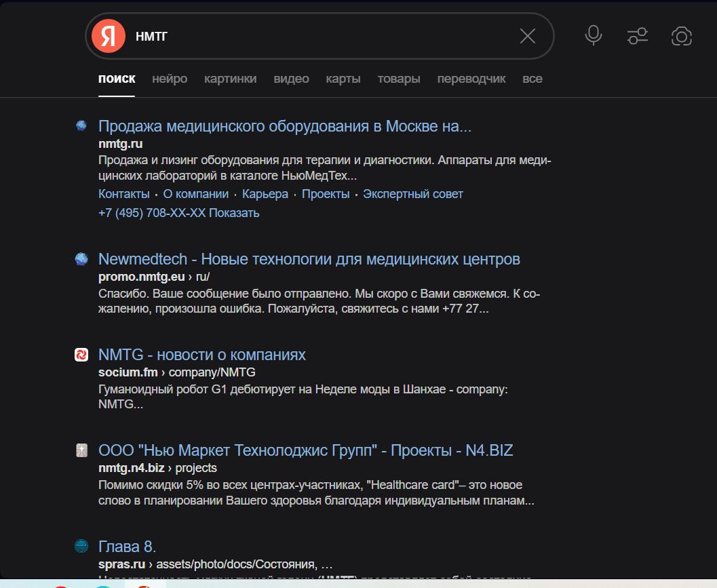Click the ru/ breadcrumb after promo.nmtg.eu
717x588 pixels.
(203, 277)
